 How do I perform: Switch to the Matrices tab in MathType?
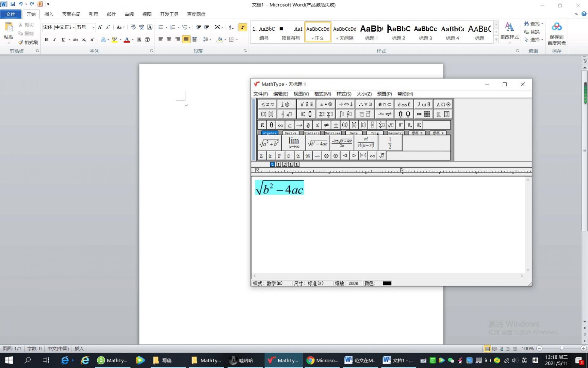pos(332,133)
